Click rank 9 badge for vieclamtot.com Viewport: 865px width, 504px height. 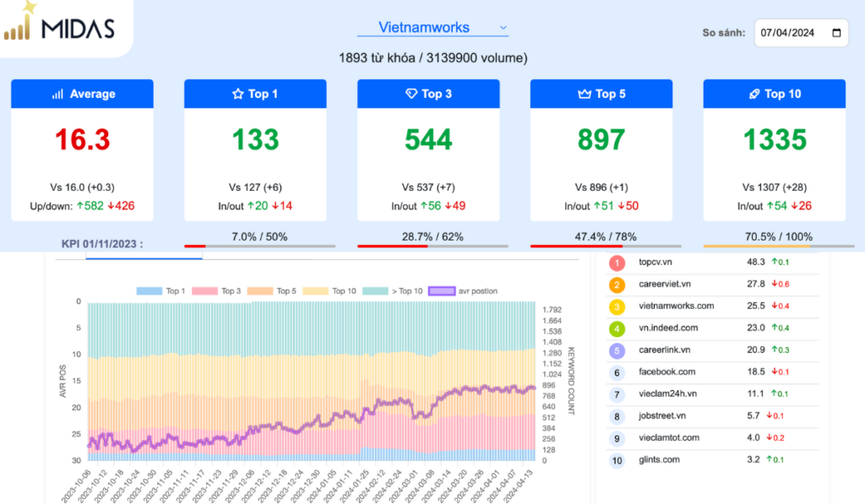[617, 438]
